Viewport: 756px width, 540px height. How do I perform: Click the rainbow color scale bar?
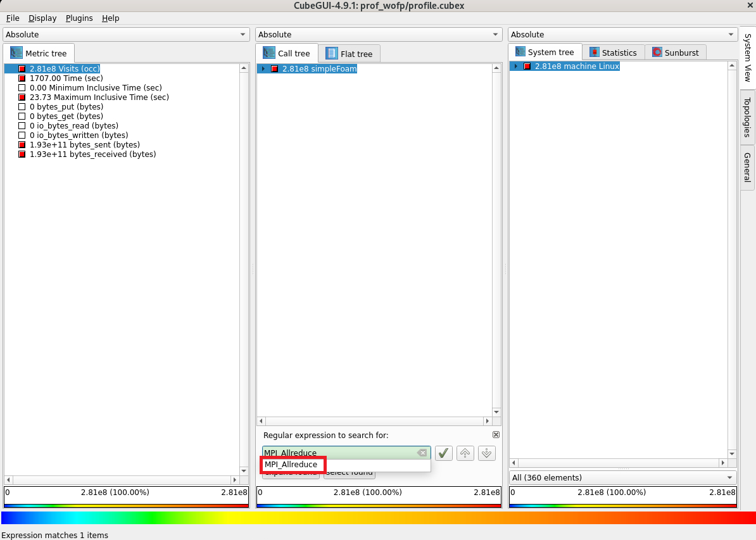click(x=377, y=518)
